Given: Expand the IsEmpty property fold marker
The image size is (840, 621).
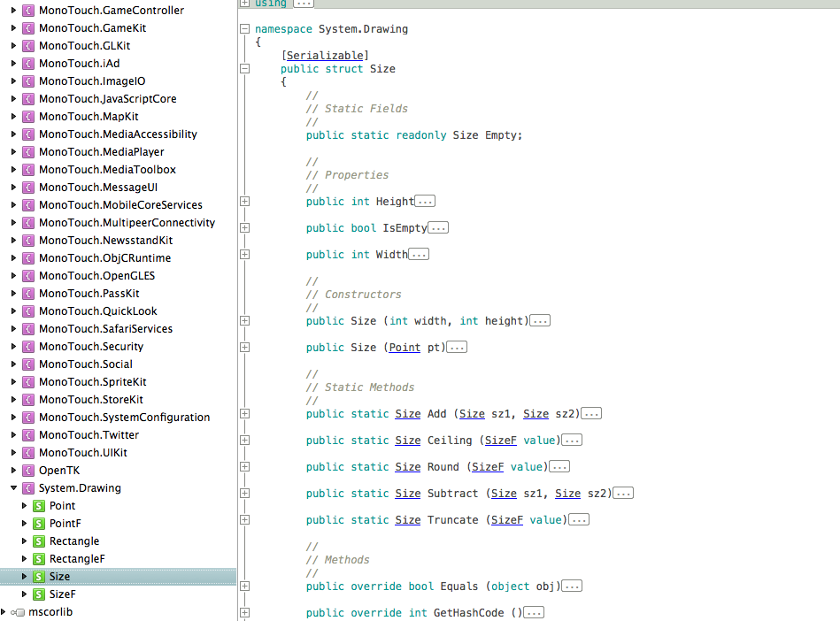Looking at the screenshot, I should coord(245,227).
